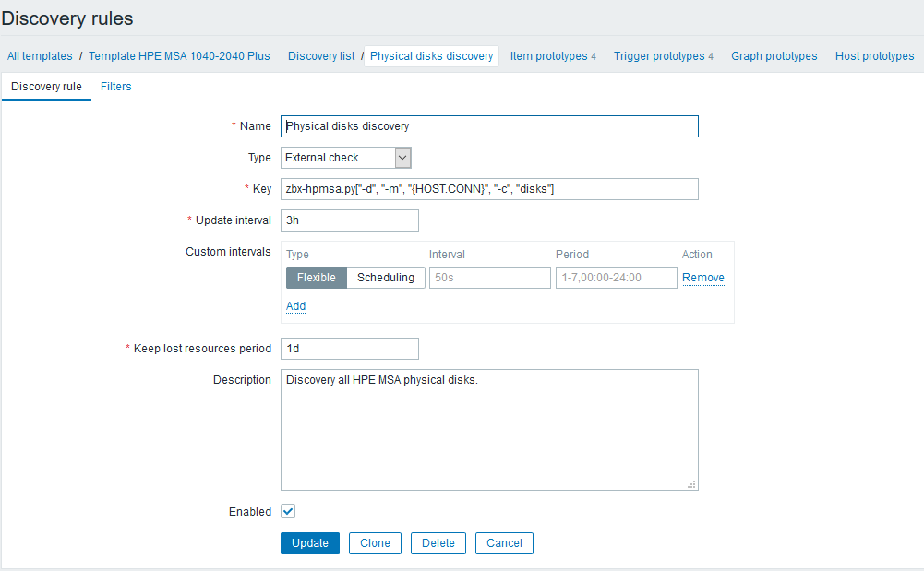
Task: Edit the Key input field
Action: point(489,188)
